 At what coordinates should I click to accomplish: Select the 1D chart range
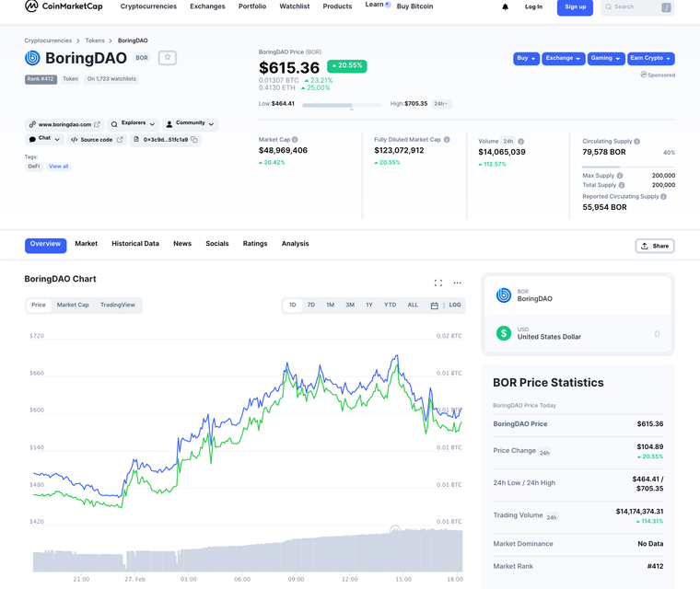(x=292, y=306)
